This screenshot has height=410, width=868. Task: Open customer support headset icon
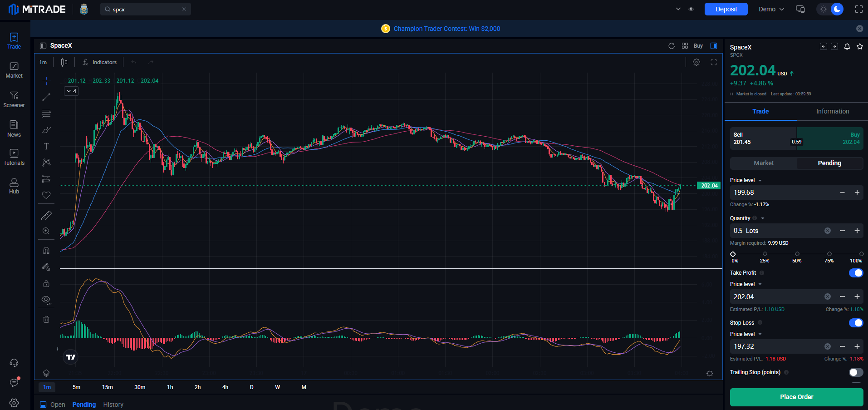(x=14, y=363)
